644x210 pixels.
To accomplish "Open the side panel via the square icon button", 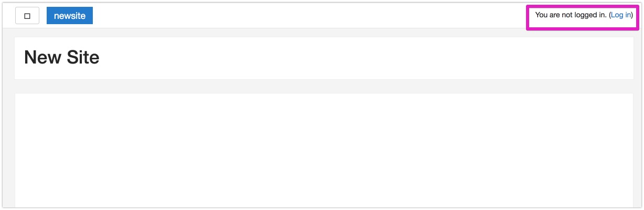I will coord(27,16).
